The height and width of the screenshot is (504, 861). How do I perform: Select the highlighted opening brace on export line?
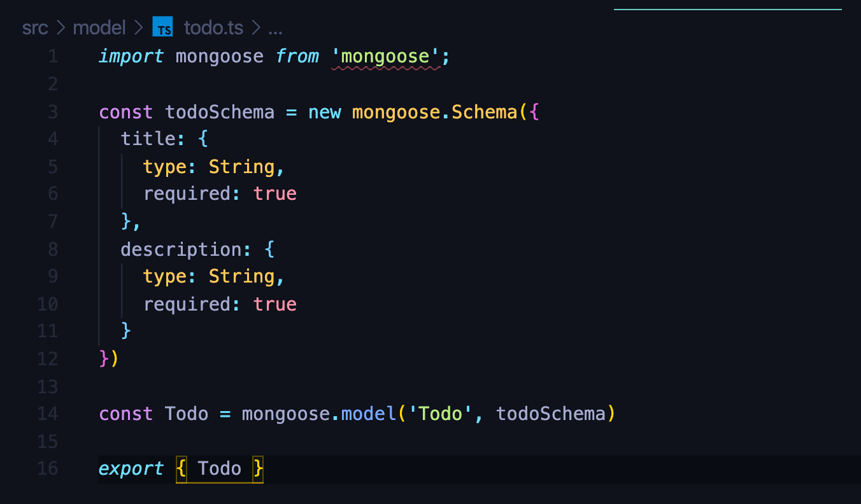click(x=180, y=468)
